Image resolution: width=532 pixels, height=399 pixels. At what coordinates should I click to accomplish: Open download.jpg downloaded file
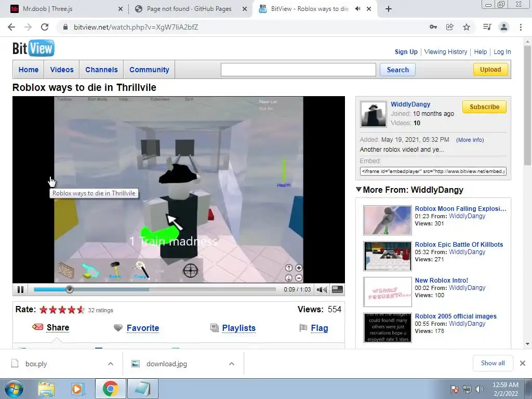(167, 364)
